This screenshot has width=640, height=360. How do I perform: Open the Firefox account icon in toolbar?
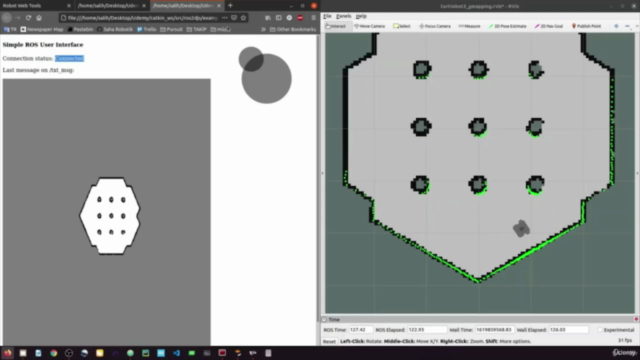[289, 18]
